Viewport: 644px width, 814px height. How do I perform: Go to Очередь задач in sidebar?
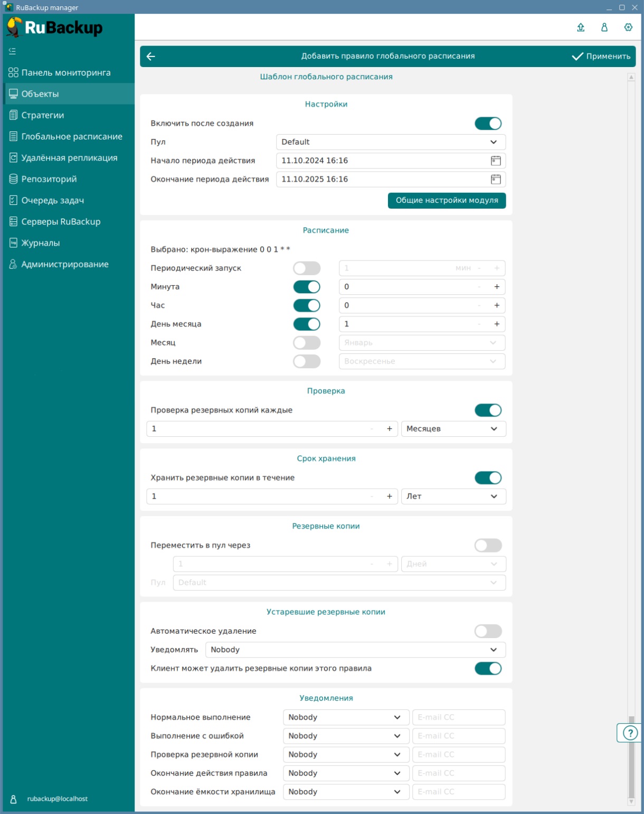tap(53, 200)
